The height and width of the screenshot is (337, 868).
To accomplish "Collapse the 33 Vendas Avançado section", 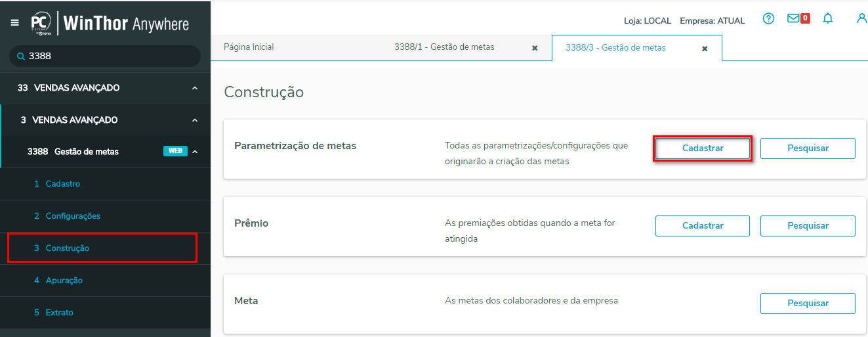I will tap(195, 88).
